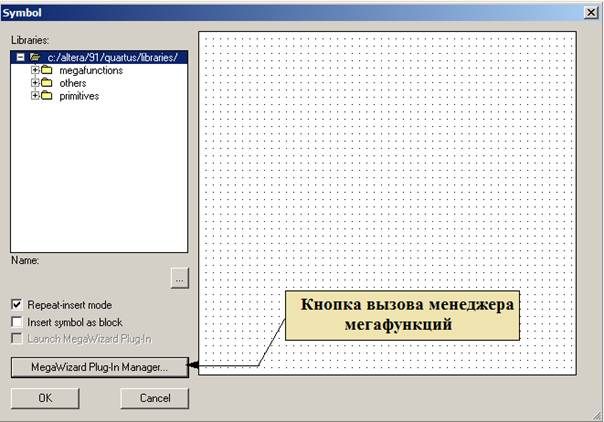Click the others folder icon
604x422 pixels.
tap(46, 83)
